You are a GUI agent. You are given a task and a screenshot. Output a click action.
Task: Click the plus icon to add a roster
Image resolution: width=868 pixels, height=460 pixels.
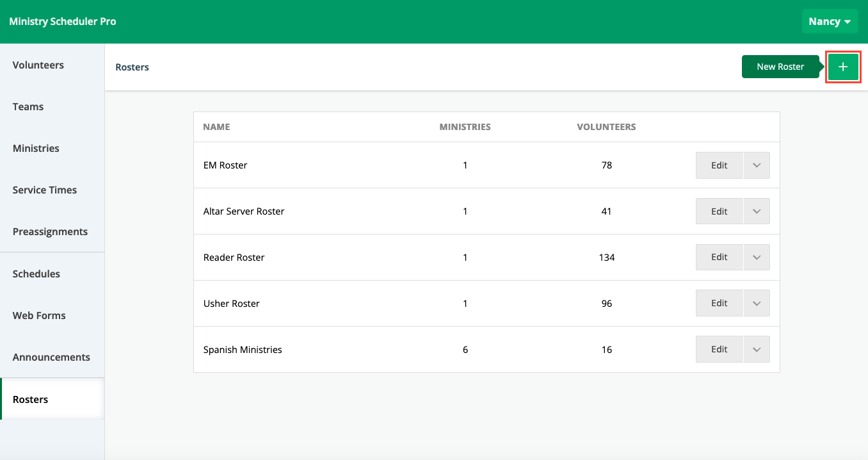(x=842, y=67)
